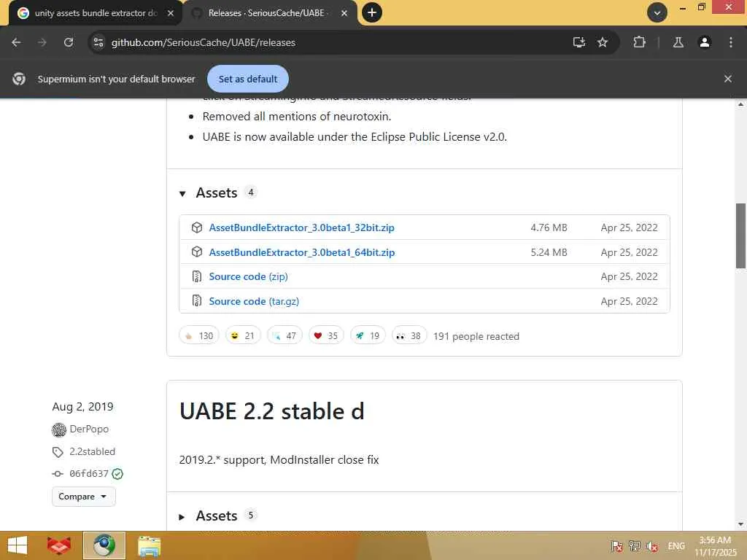Download AssetBundleExtractor_3.0beta1_64bit.zip
This screenshot has width=747, height=560.
coord(302,252)
